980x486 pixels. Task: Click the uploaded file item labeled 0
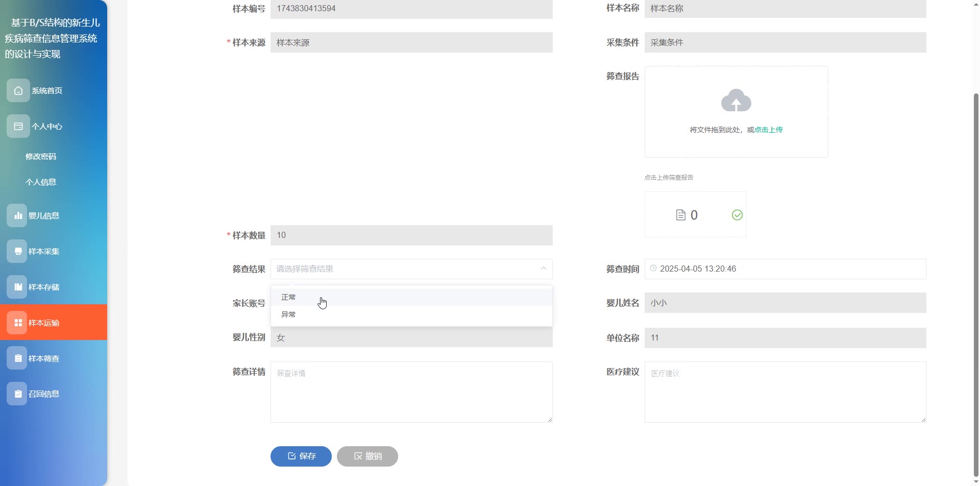pos(696,215)
